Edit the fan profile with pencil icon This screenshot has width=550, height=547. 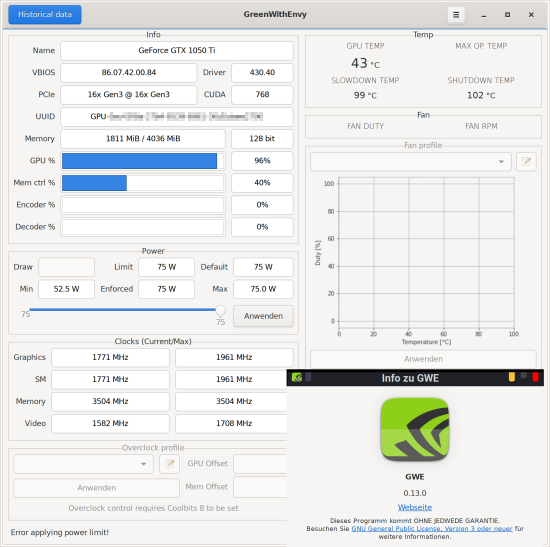tap(526, 161)
